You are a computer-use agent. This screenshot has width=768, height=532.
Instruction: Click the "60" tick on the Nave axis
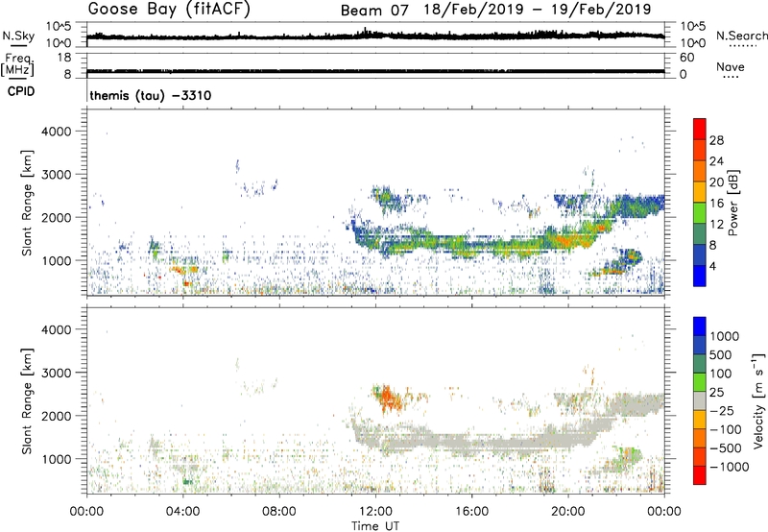[686, 58]
